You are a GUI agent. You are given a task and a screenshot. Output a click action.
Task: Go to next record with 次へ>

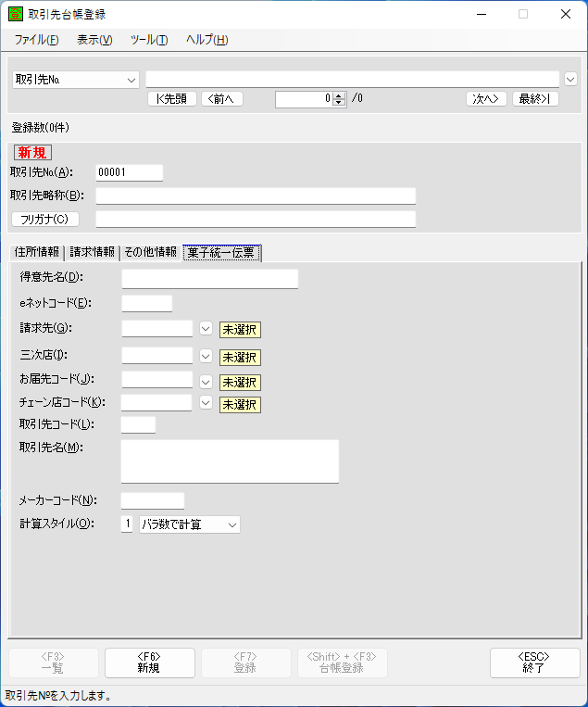486,99
